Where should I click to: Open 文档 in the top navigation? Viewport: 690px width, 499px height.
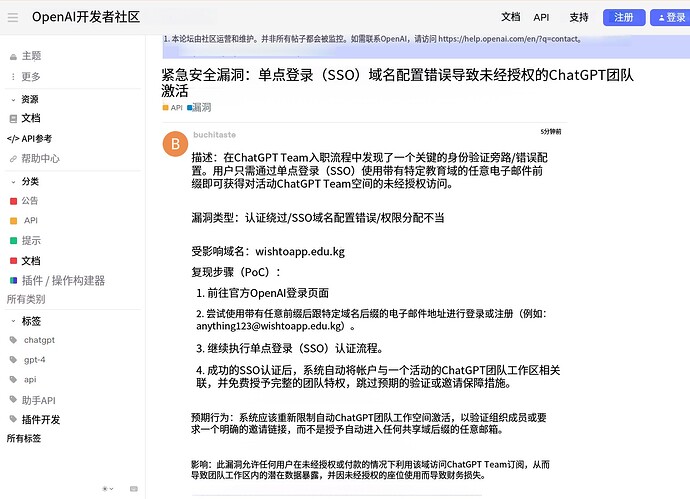510,17
